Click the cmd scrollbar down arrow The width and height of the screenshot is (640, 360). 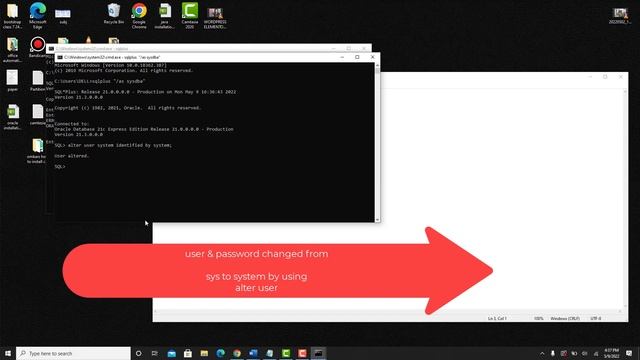click(x=377, y=220)
